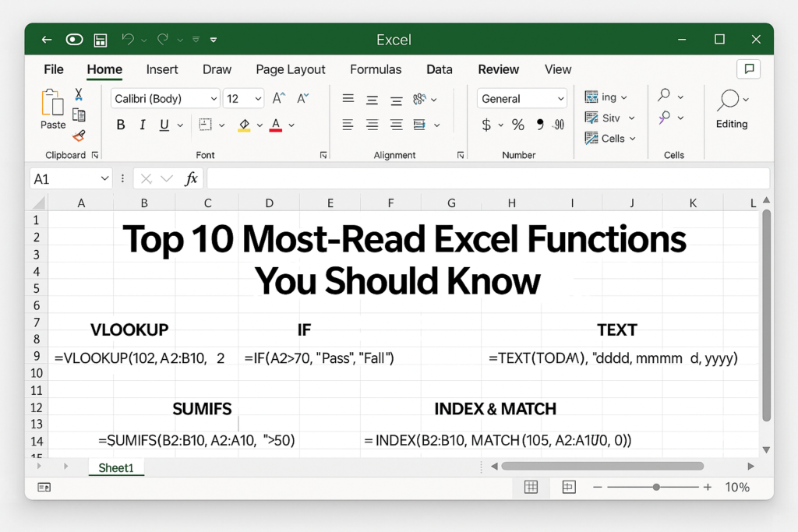Open the Review tab
The image size is (798, 532).
tap(498, 69)
